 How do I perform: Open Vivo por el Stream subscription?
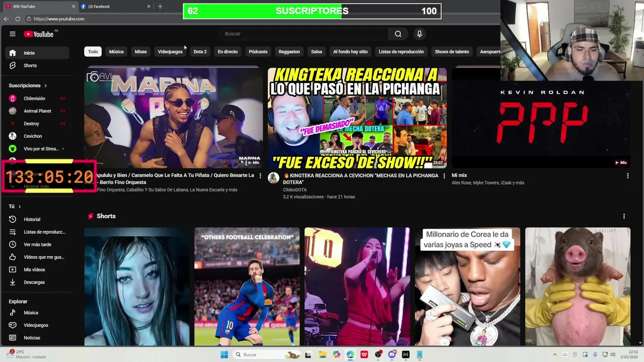click(x=37, y=149)
